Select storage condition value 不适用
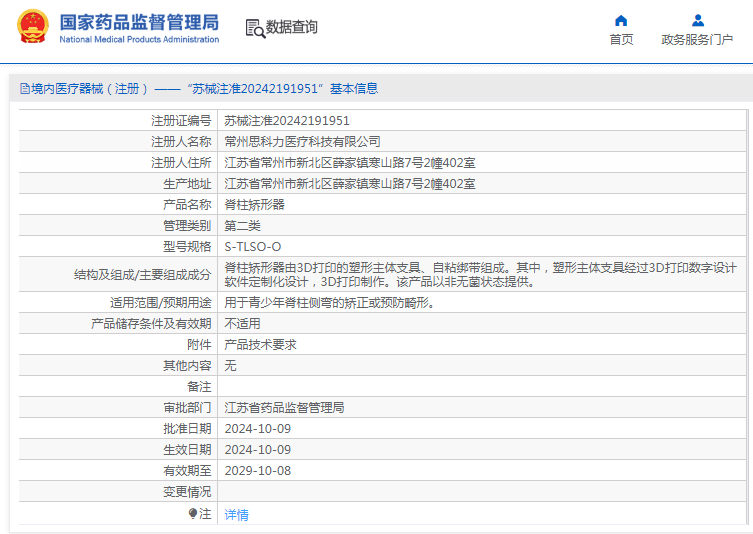Screen dimensions: 753x534 tap(242, 324)
